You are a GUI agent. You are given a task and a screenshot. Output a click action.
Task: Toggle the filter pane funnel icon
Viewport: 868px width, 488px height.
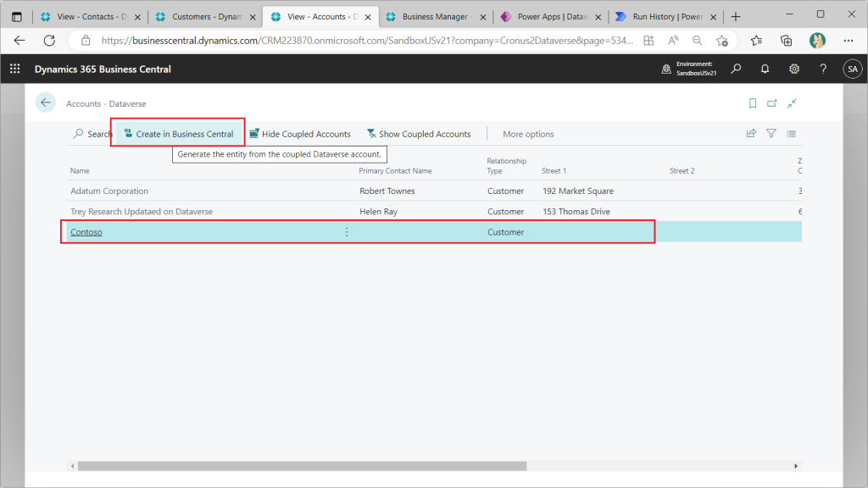tap(771, 133)
